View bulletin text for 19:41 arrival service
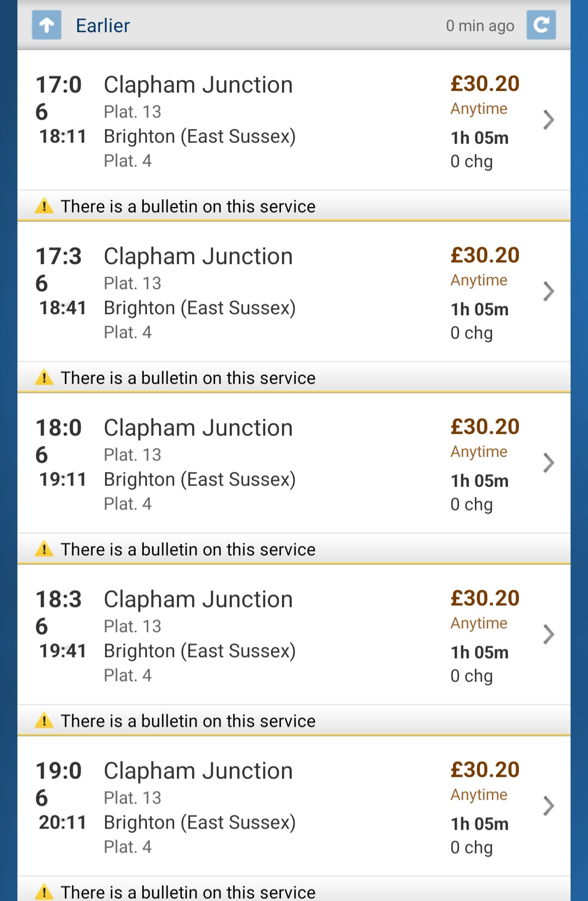The height and width of the screenshot is (901, 588). coord(188,721)
